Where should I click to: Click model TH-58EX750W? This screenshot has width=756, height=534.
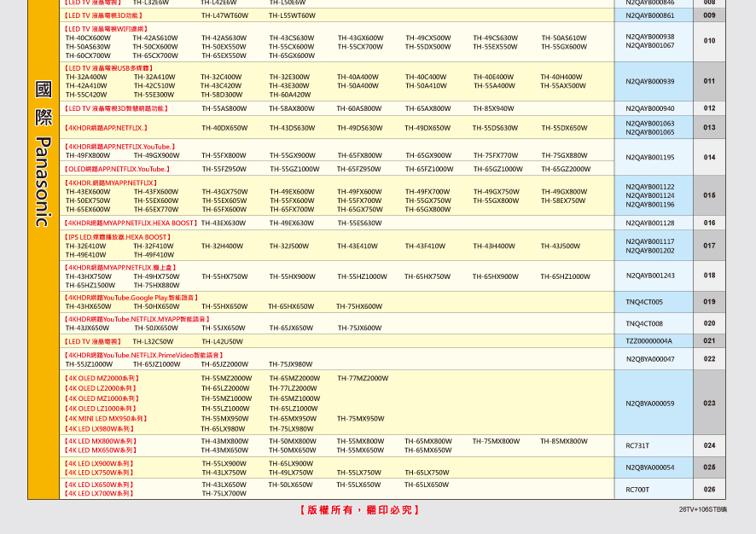click(x=563, y=201)
